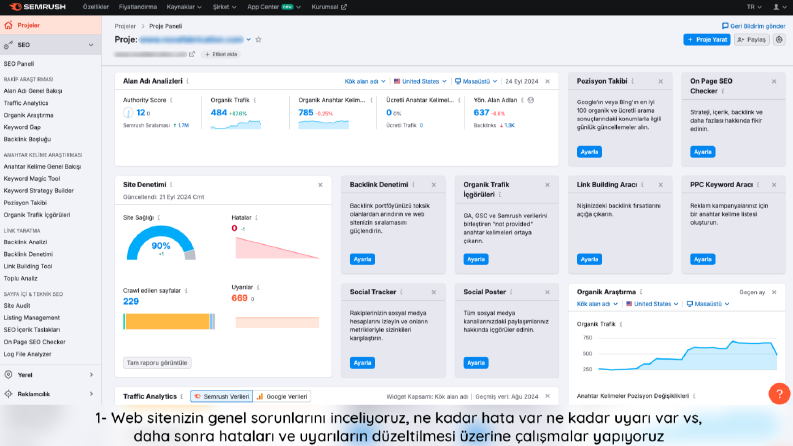
Task: Click the 669 Uyarılar value
Action: point(239,298)
